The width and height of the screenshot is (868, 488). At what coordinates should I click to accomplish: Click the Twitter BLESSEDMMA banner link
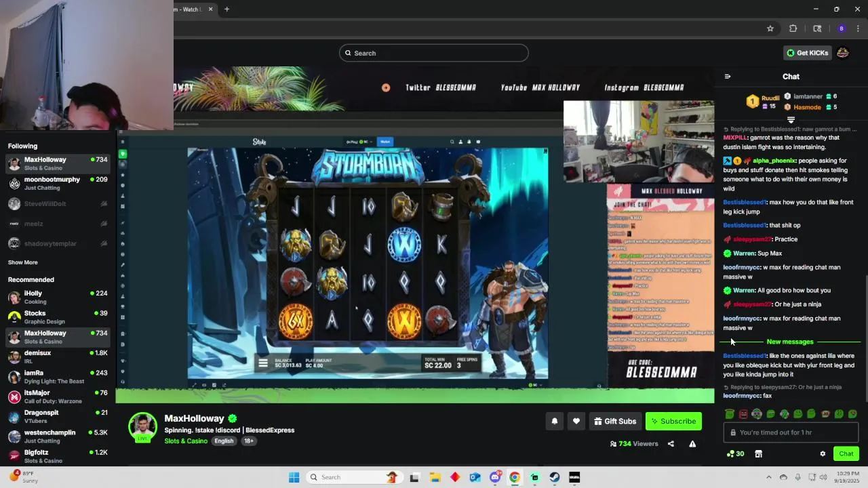[x=441, y=87]
